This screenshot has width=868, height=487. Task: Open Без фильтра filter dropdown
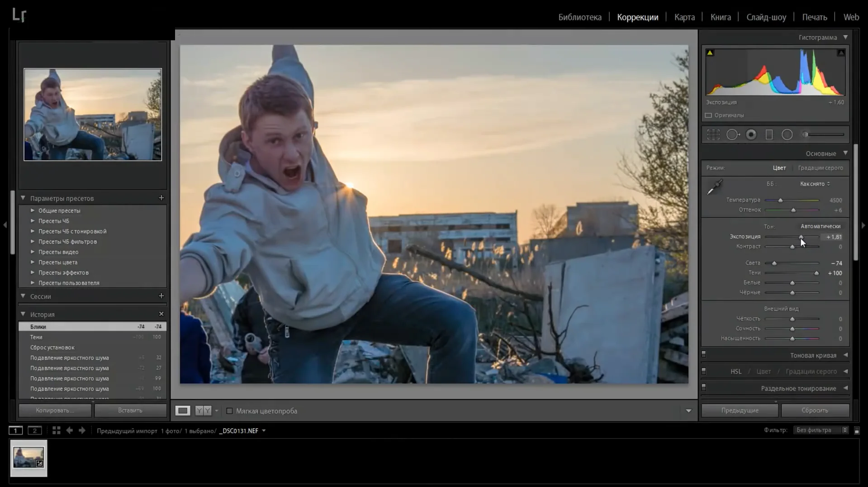point(821,430)
